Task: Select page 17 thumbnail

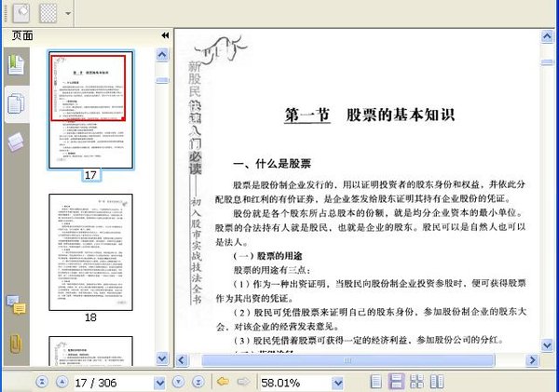Action: click(x=91, y=110)
